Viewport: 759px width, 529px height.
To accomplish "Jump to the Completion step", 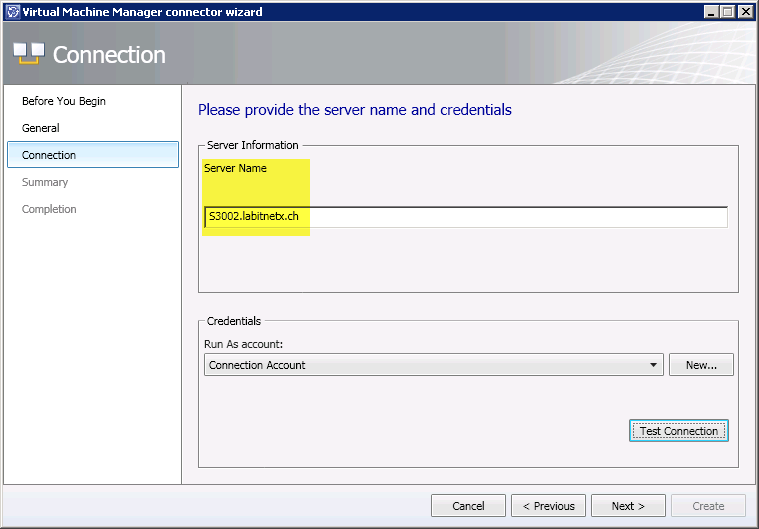I will 49,209.
